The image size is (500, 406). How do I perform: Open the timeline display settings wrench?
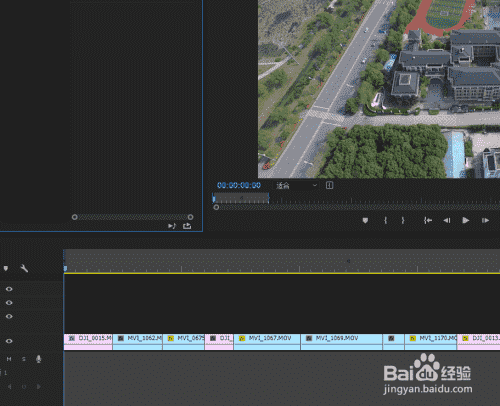[24, 268]
